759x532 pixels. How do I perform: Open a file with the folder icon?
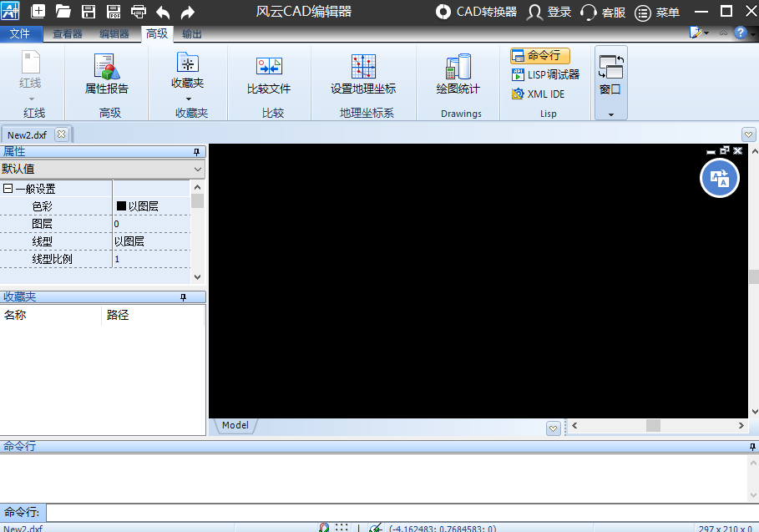[x=63, y=11]
